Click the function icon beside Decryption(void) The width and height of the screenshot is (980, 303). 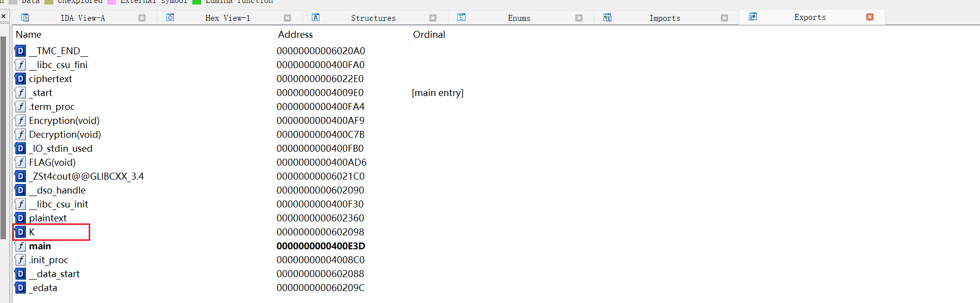[20, 134]
